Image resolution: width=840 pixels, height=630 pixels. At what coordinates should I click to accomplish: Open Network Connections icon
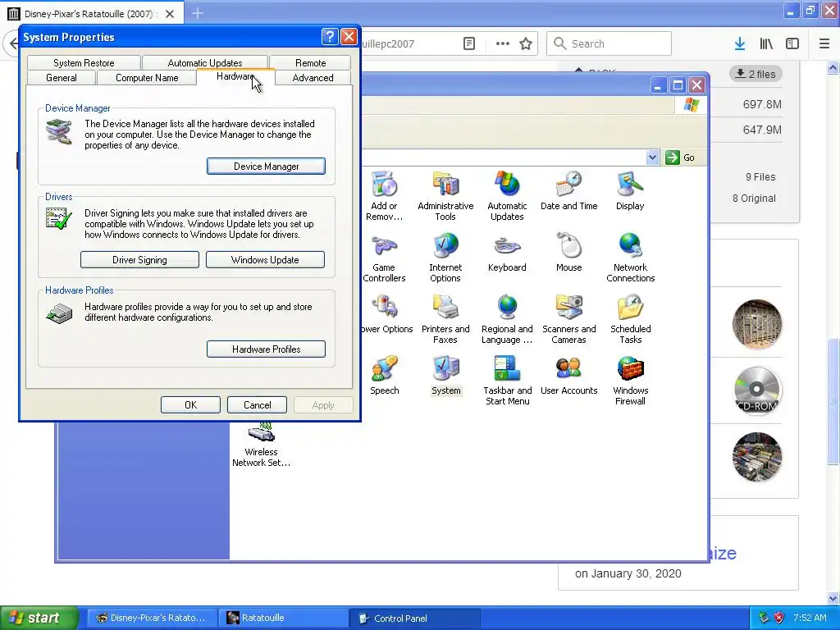tap(631, 257)
